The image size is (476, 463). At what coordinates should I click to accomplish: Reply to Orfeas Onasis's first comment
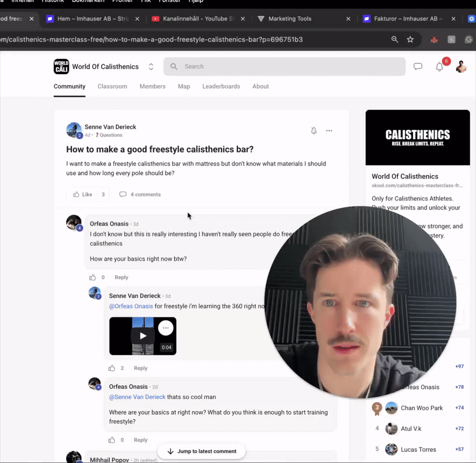click(121, 277)
